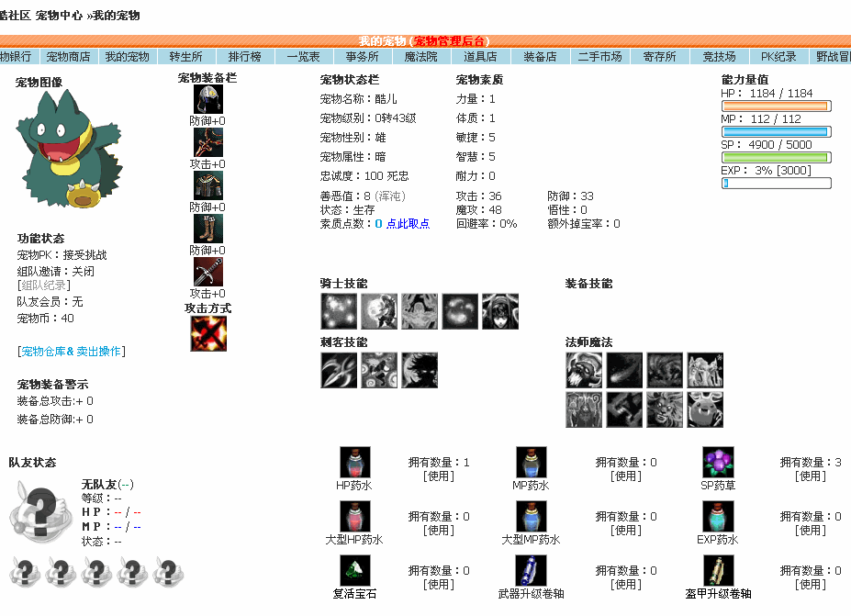Click the first second-row mage magic icon
851x616 pixels.
click(584, 409)
